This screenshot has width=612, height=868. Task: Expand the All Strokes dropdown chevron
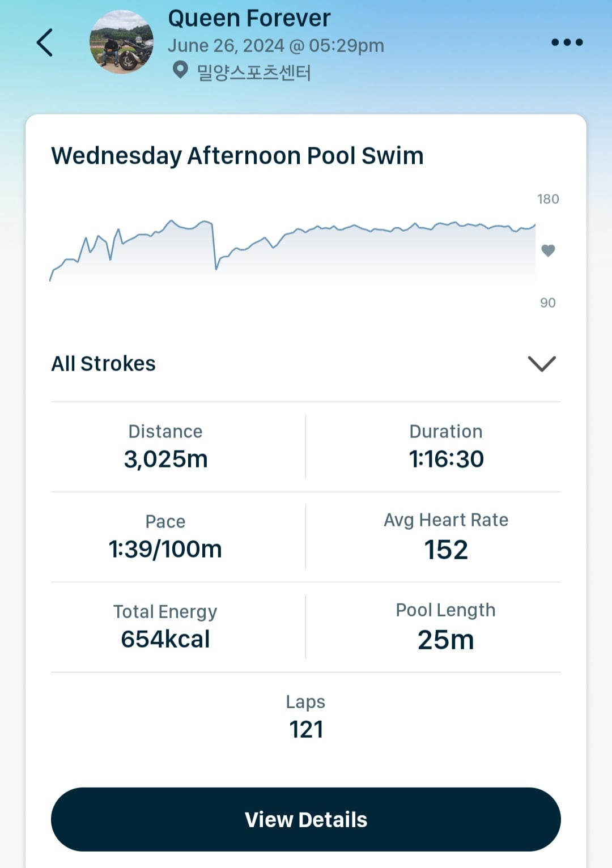(x=542, y=363)
